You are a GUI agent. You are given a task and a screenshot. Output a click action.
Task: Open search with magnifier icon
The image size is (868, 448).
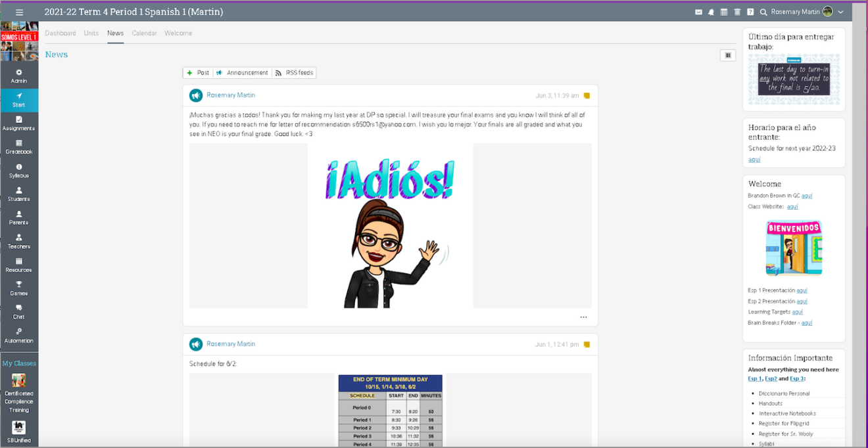[x=763, y=12]
